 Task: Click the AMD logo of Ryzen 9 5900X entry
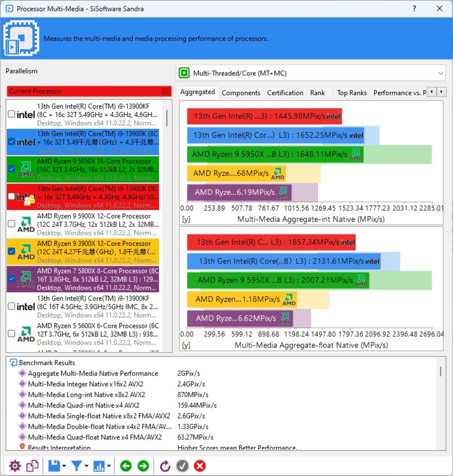26,224
